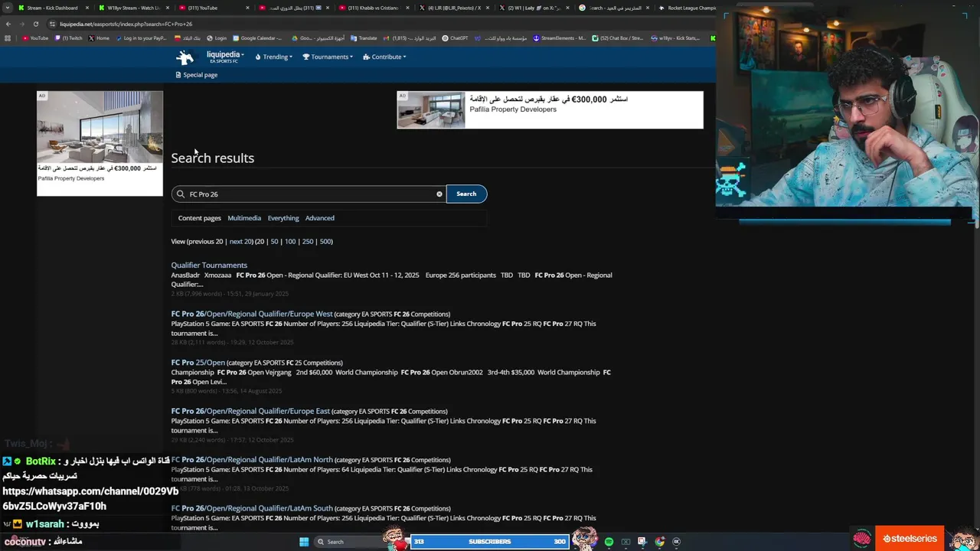980x551 pixels.
Task: Open the Contribute dropdown menu
Action: point(384,57)
